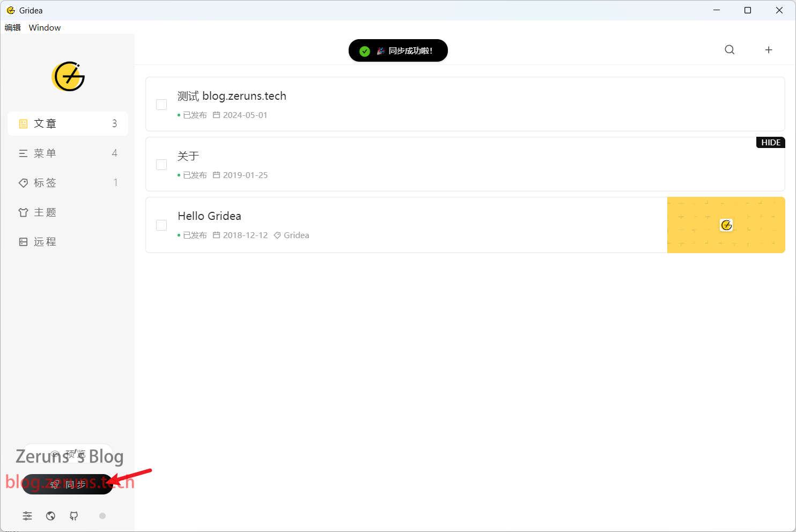Click the 同步成功啦 success notification
This screenshot has height=532, width=796.
click(x=398, y=50)
